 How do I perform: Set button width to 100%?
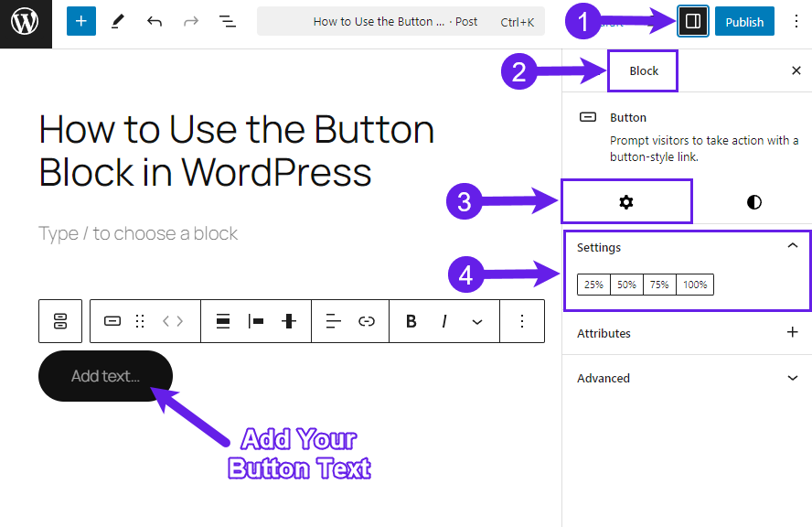pyautogui.click(x=695, y=285)
